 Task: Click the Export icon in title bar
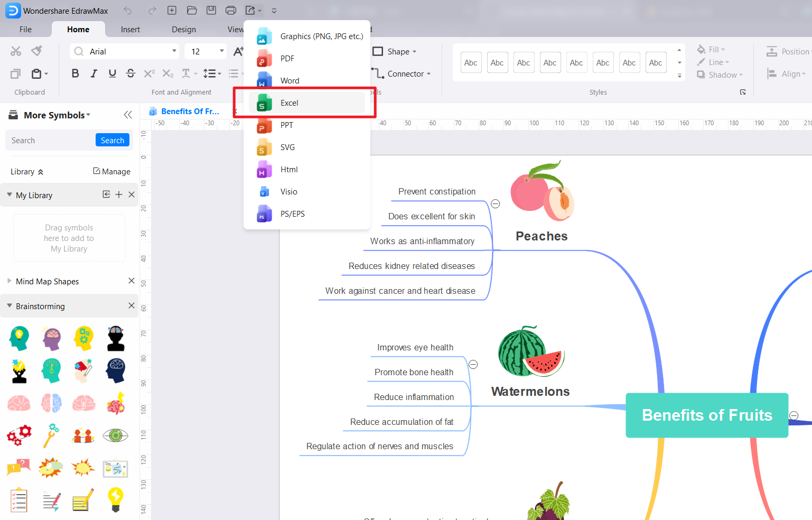pos(250,11)
